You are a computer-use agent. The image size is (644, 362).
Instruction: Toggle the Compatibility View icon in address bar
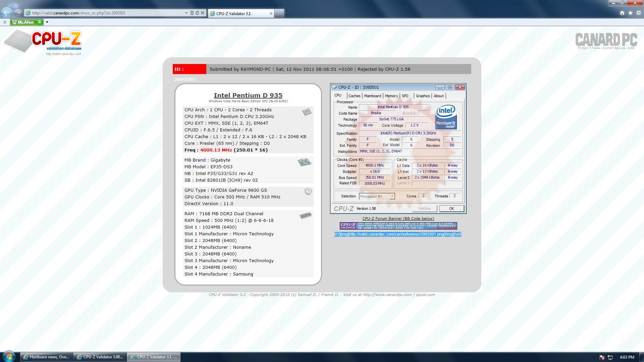pos(192,13)
